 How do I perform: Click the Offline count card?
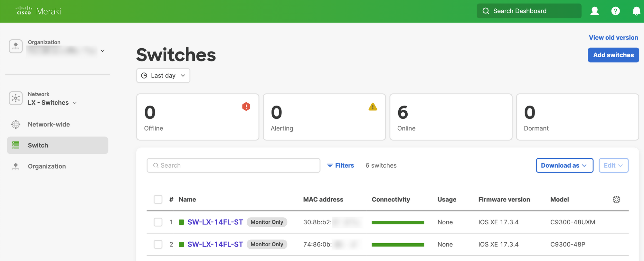click(198, 117)
